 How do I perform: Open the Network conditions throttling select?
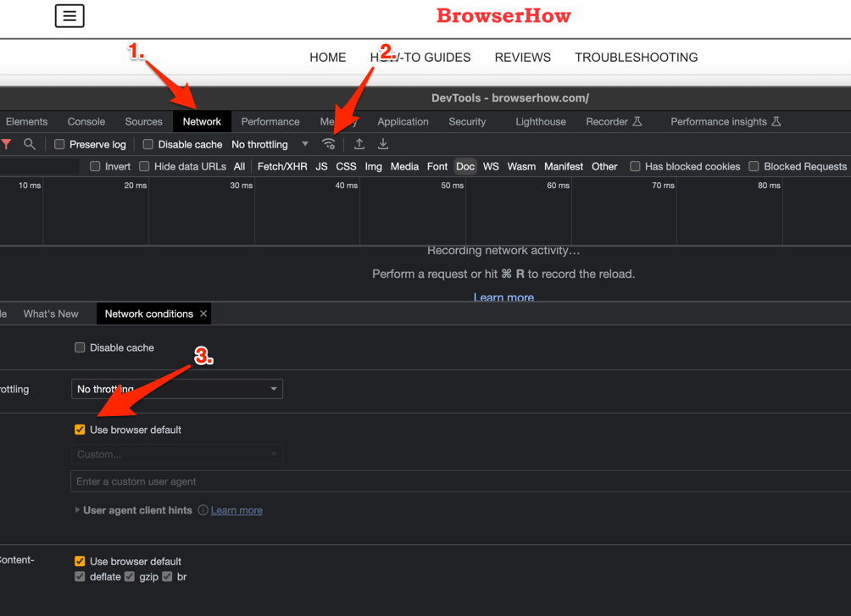[177, 389]
